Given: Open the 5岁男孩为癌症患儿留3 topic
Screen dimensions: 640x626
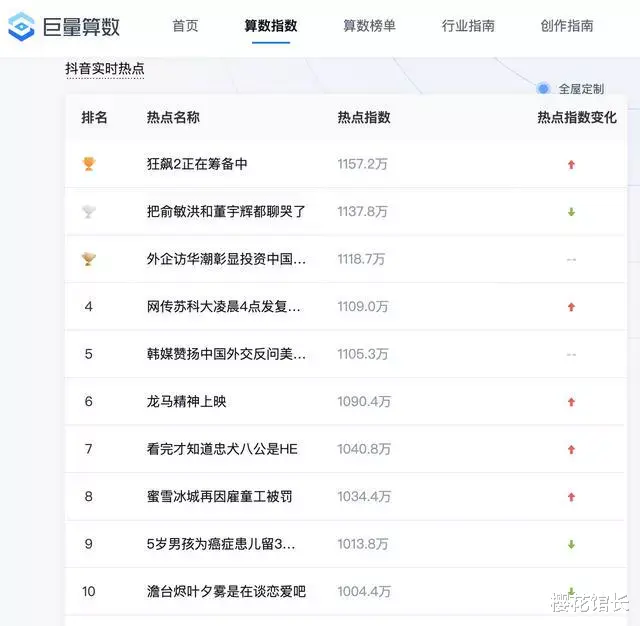Looking at the screenshot, I should click(221, 544).
